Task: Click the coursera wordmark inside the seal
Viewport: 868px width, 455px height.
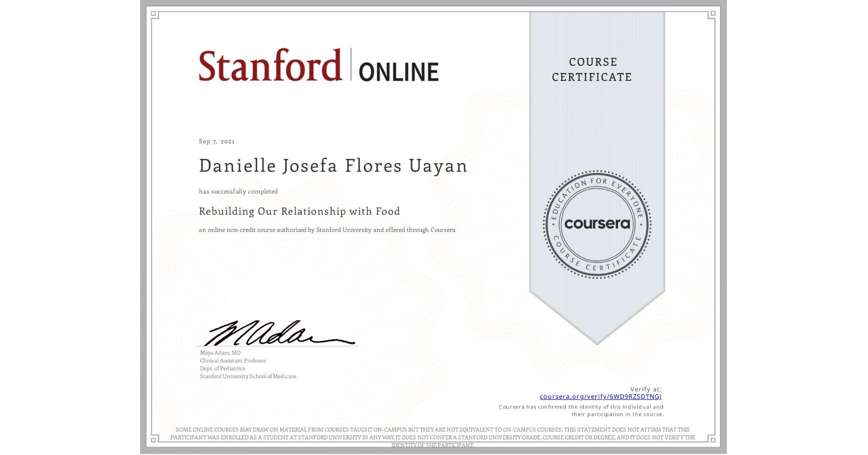Action: [597, 224]
